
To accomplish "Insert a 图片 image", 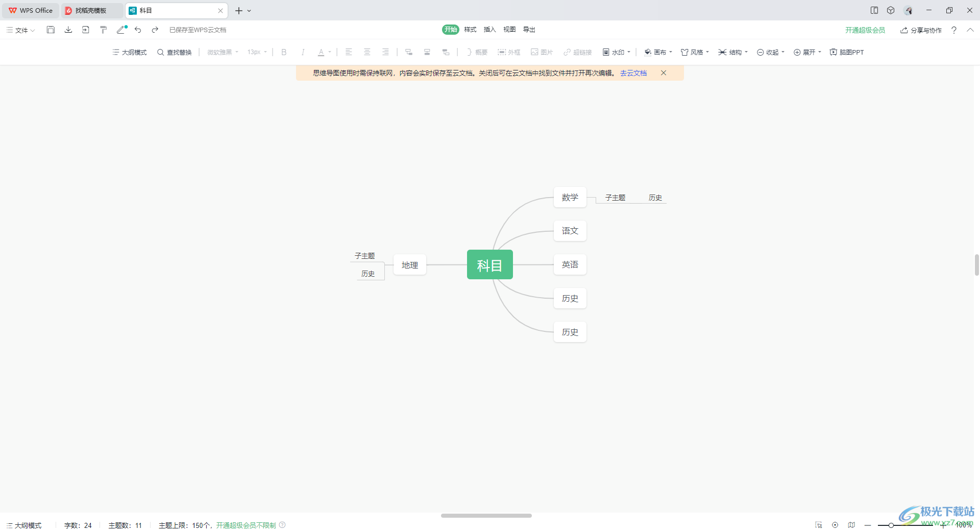I will (x=542, y=52).
